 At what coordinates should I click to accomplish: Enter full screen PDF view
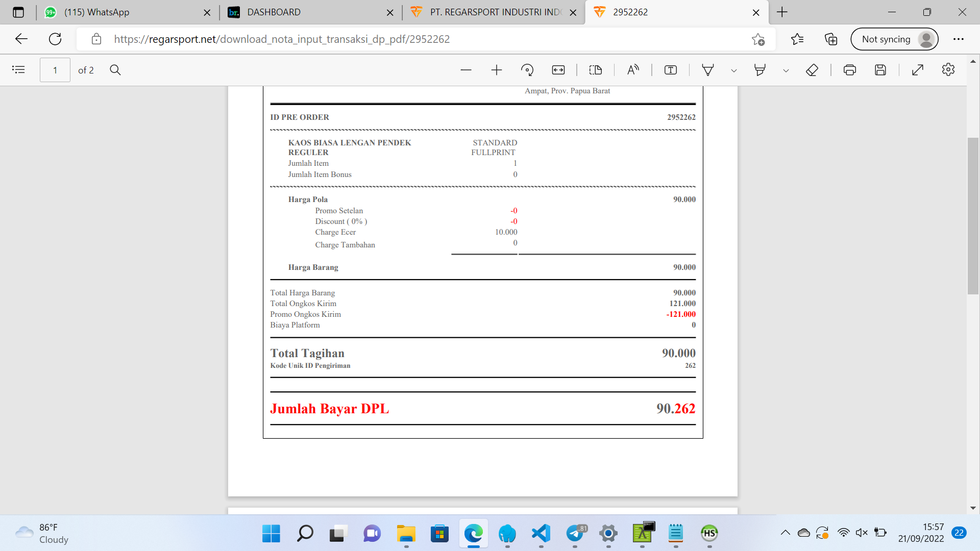coord(918,70)
